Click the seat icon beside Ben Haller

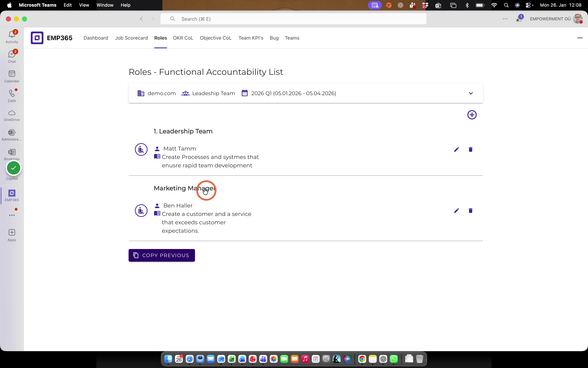[x=141, y=210]
